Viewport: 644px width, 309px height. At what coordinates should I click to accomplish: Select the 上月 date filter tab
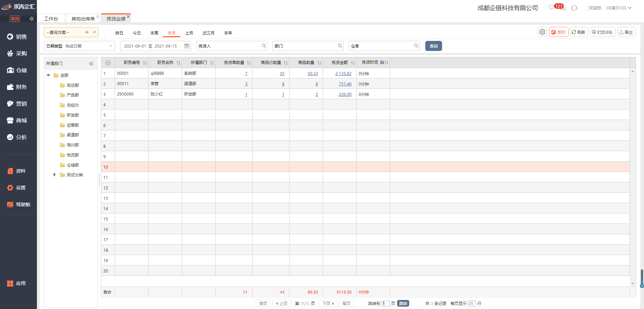(x=189, y=33)
